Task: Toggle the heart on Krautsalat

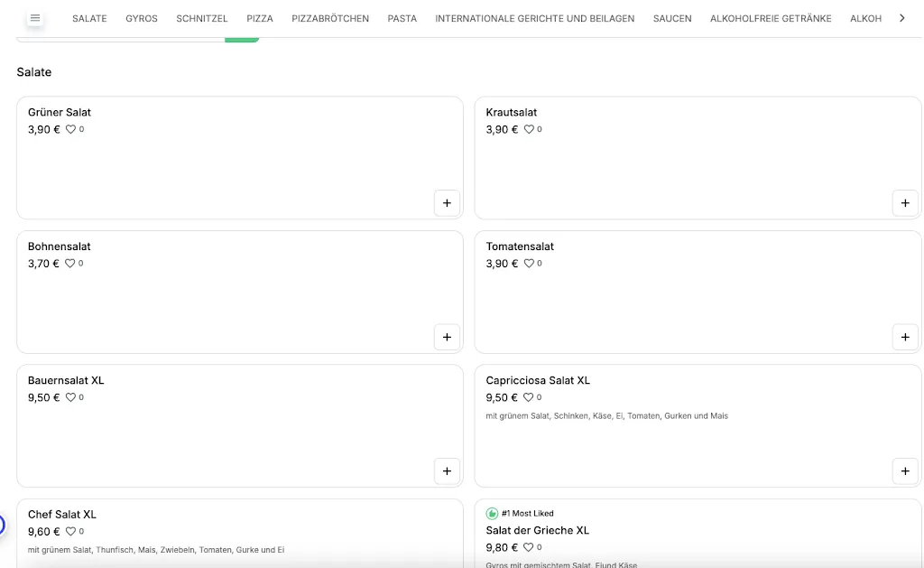Action: click(x=529, y=129)
